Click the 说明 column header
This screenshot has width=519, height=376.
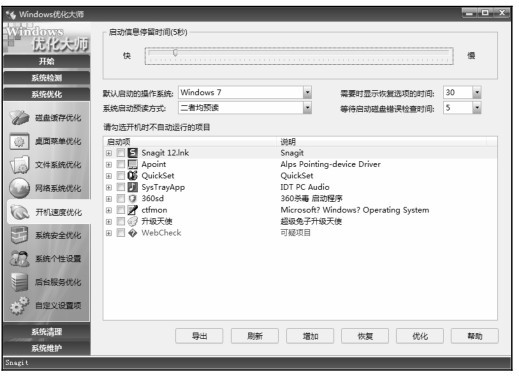click(x=382, y=142)
